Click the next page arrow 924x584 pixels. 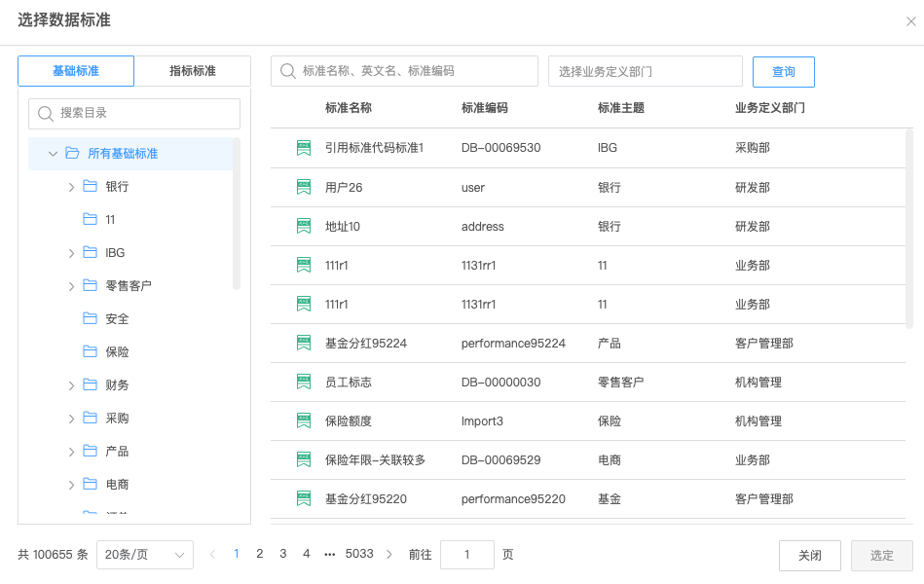tap(389, 555)
